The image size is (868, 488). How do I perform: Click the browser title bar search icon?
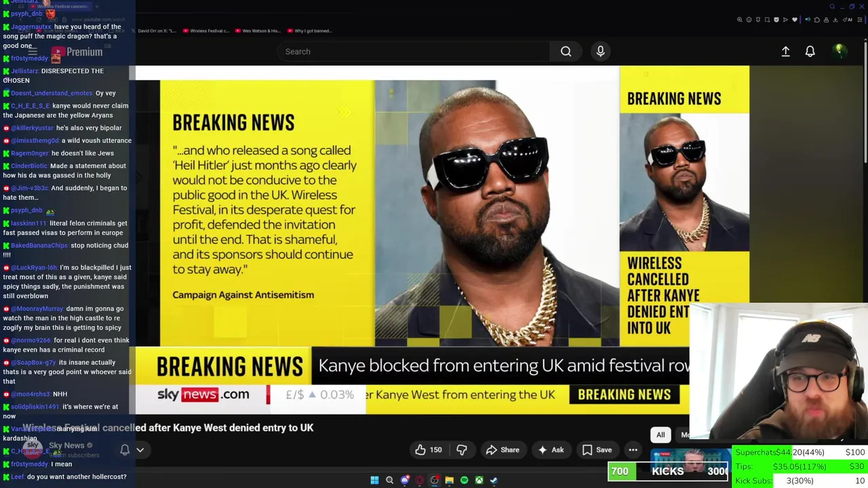pos(832,7)
